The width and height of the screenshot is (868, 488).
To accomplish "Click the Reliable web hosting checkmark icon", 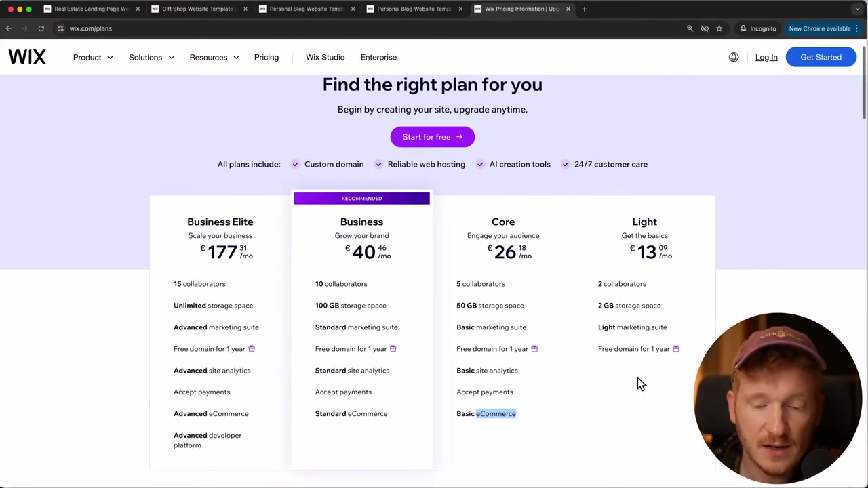I will pyautogui.click(x=378, y=164).
